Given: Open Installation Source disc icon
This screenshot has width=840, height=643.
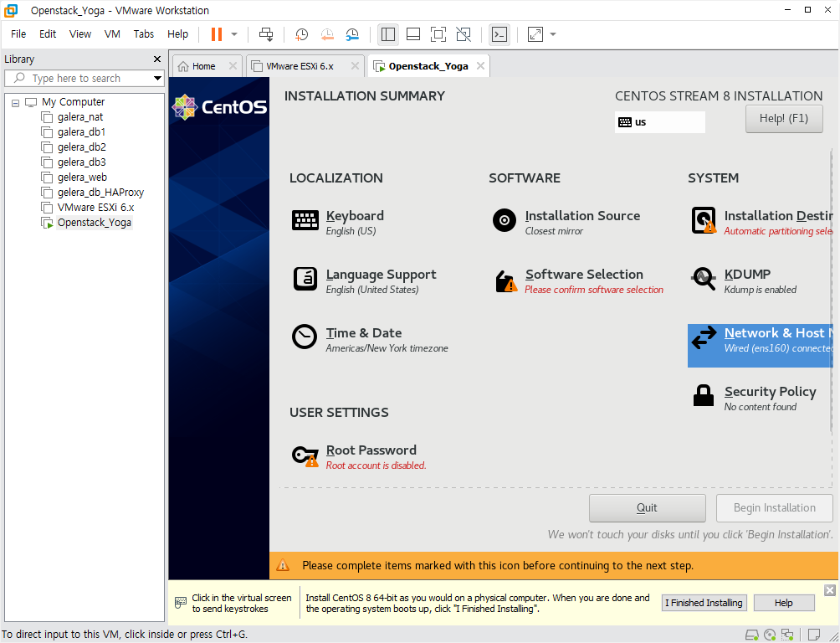Looking at the screenshot, I should [x=505, y=220].
